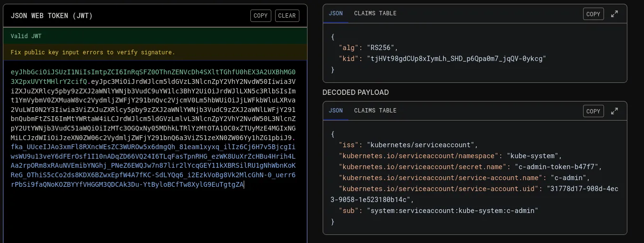This screenshot has width=644, height=243.
Task: Click the "kid" key in header JSON
Action: point(348,59)
